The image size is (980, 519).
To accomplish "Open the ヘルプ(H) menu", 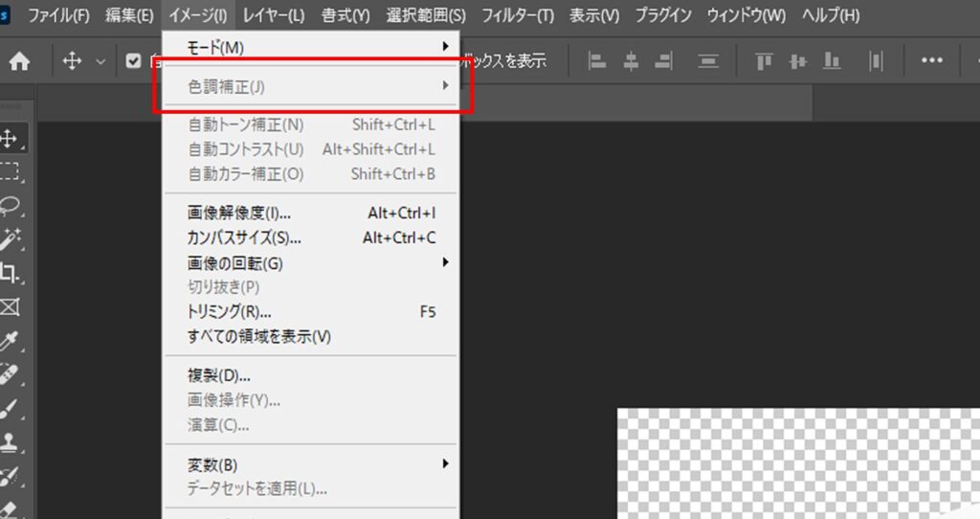I will pos(831,15).
